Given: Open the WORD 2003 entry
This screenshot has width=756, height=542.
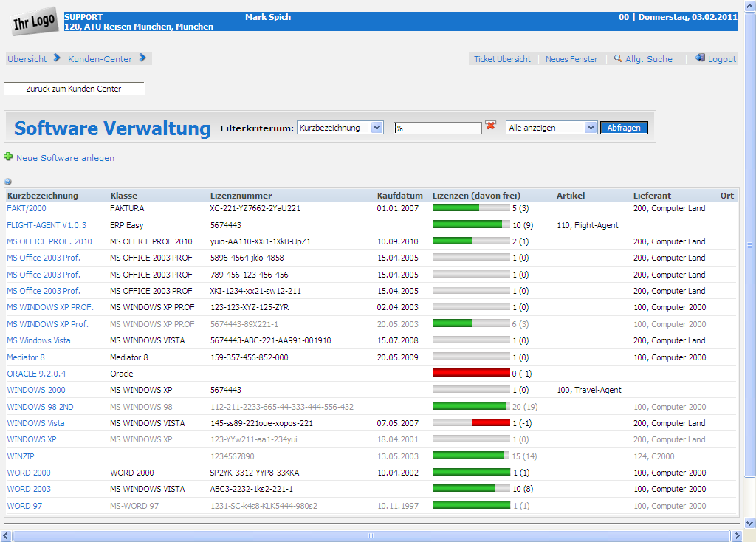Looking at the screenshot, I should point(29,489).
